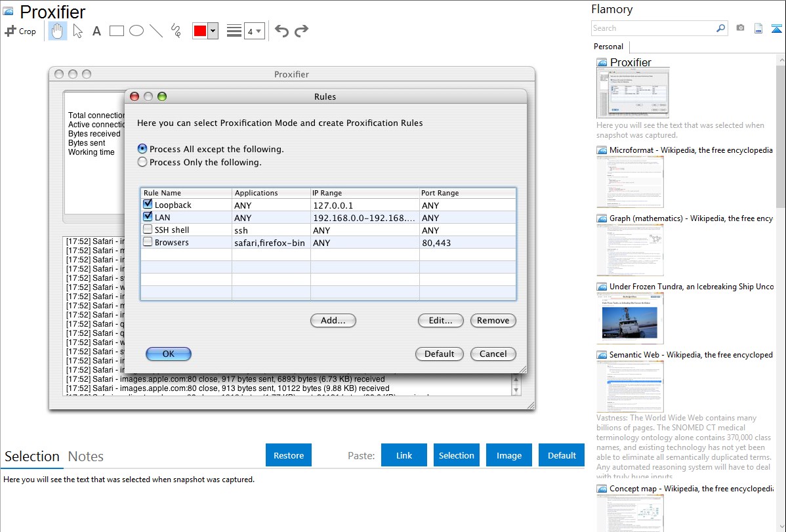Activate the hand pan tool
Image resolution: width=786 pixels, height=532 pixels.
57,31
